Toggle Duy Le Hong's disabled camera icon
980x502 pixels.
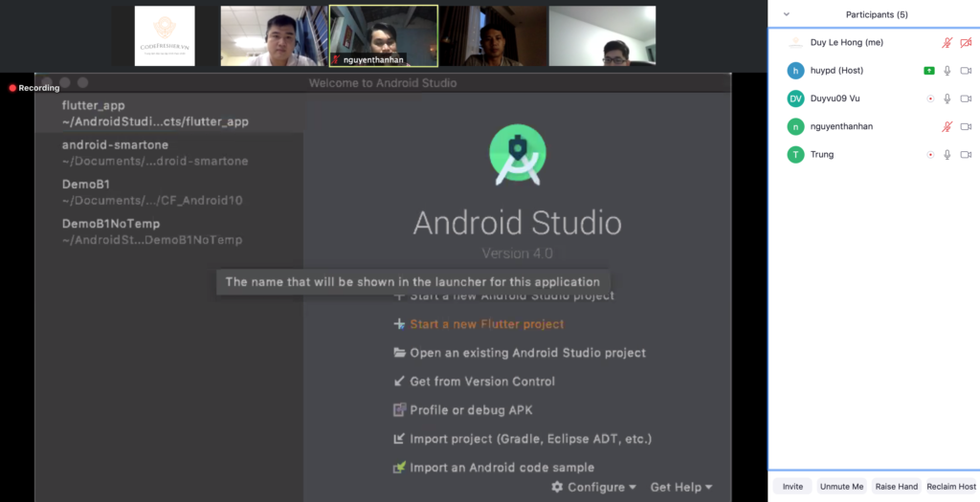[x=966, y=43]
